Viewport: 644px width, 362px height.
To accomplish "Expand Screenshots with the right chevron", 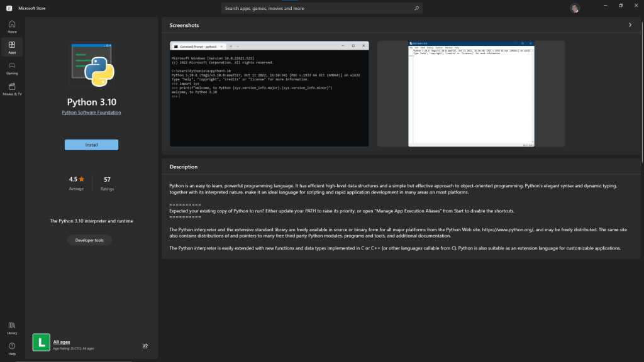I will tap(630, 25).
